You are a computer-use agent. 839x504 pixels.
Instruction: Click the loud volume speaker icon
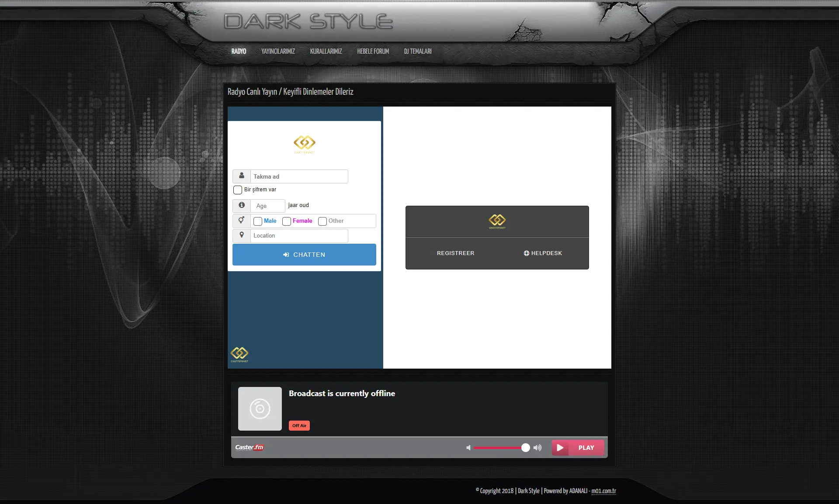pyautogui.click(x=537, y=448)
